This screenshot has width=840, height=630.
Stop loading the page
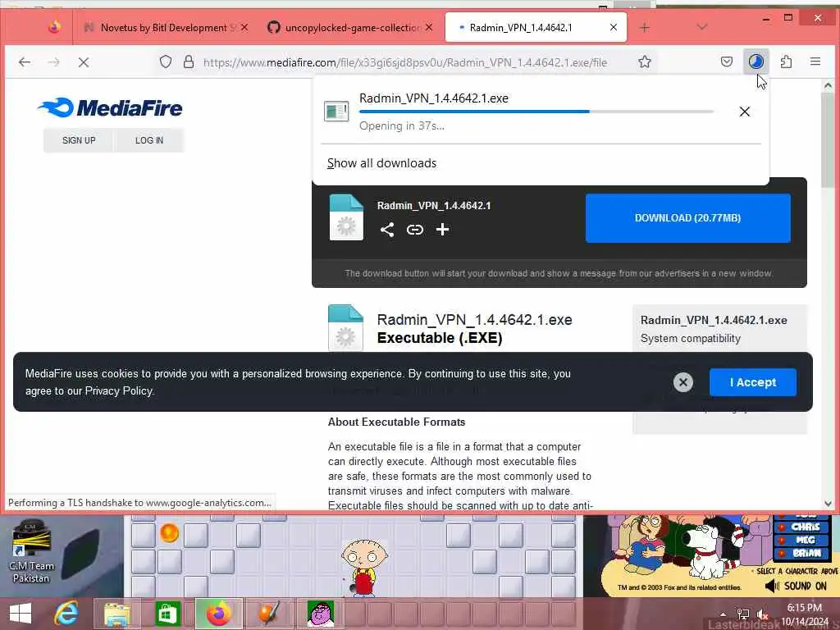[x=84, y=62]
